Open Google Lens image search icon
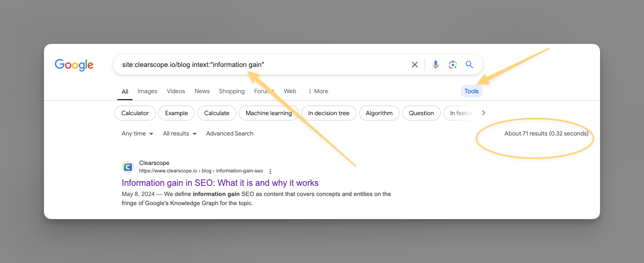 453,65
